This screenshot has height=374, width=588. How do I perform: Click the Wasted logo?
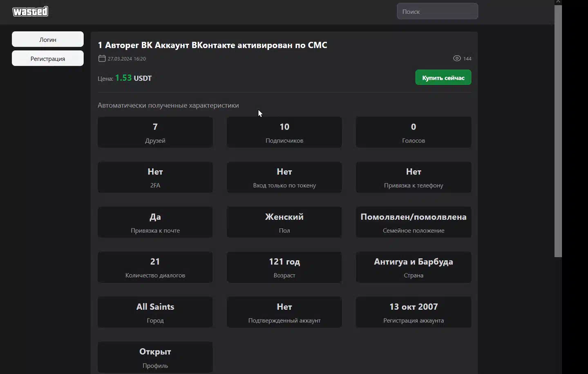pos(30,11)
